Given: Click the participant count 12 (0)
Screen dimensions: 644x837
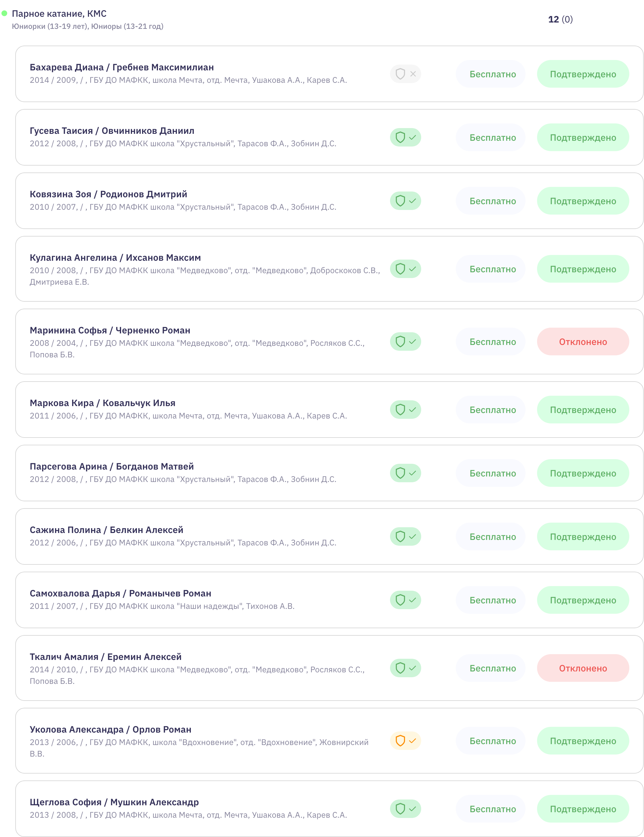Looking at the screenshot, I should tap(560, 19).
